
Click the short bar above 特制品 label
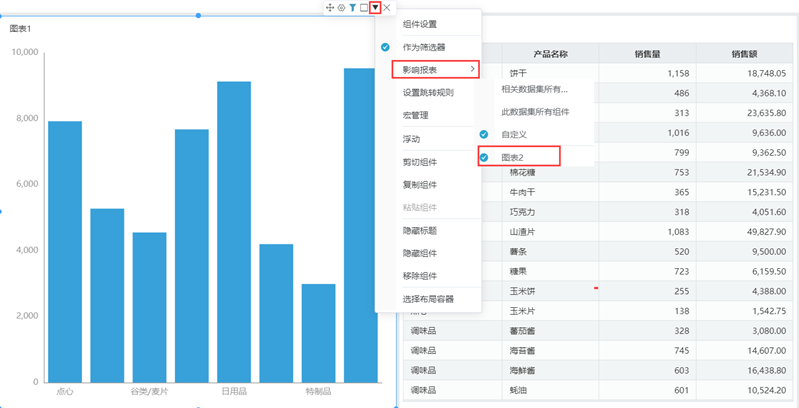pyautogui.click(x=318, y=333)
